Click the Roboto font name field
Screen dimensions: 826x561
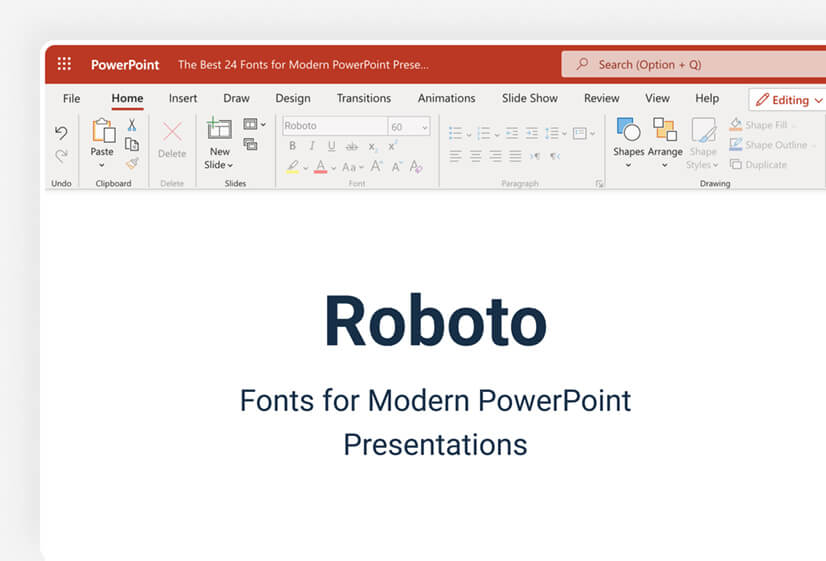click(x=335, y=126)
